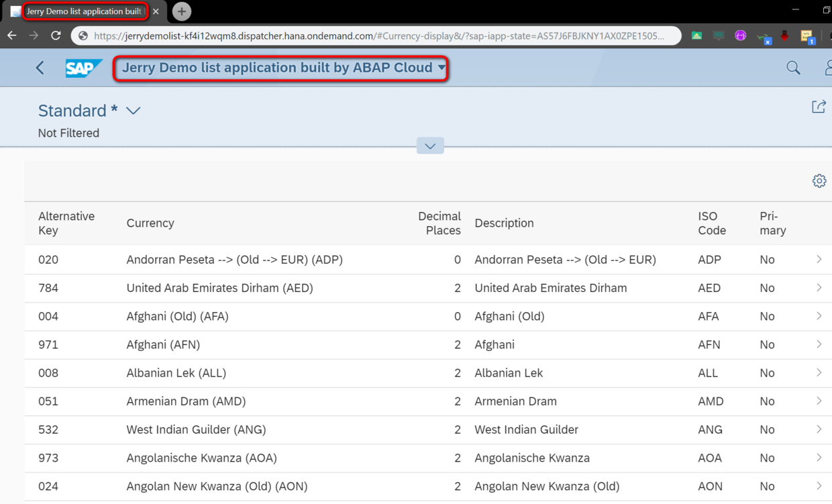Click alternative key 971

tap(48, 345)
